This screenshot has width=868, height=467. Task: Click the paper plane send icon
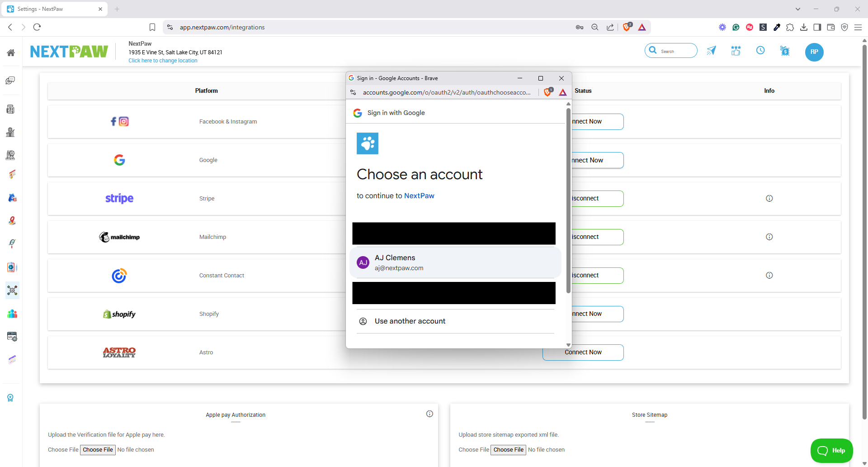(712, 50)
